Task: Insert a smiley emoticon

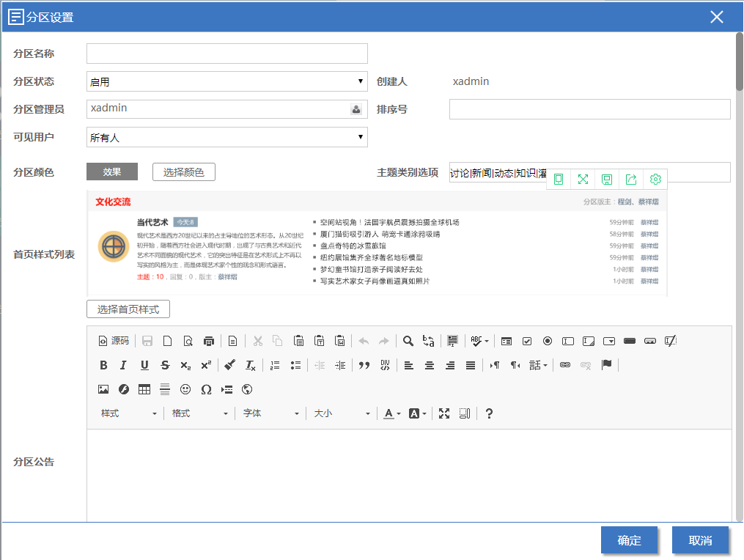Action: point(185,390)
